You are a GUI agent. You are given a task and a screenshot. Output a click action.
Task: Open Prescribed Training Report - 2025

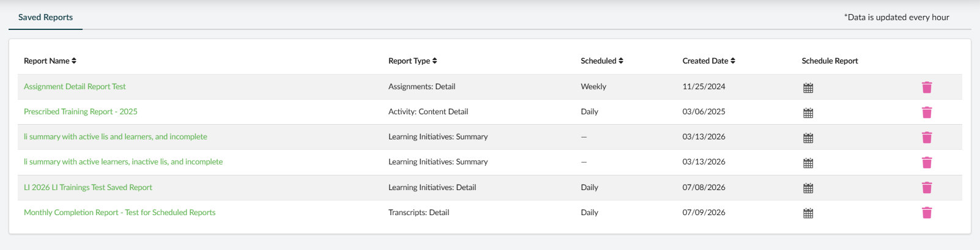click(x=81, y=112)
